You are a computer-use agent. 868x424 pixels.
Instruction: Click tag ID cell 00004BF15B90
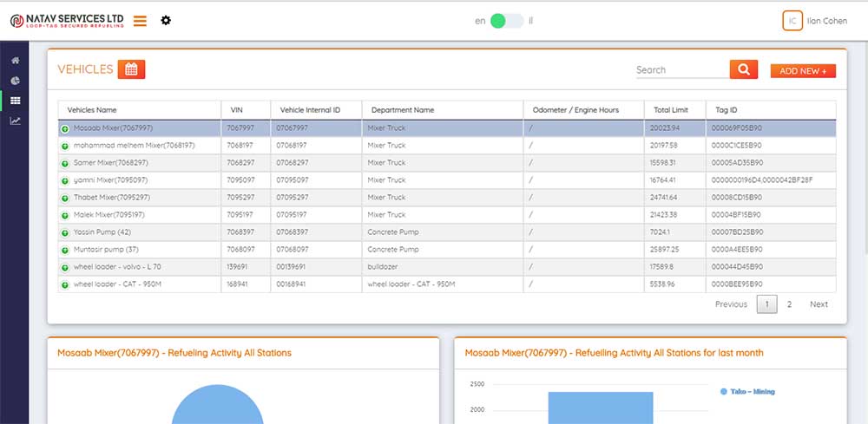coord(771,215)
